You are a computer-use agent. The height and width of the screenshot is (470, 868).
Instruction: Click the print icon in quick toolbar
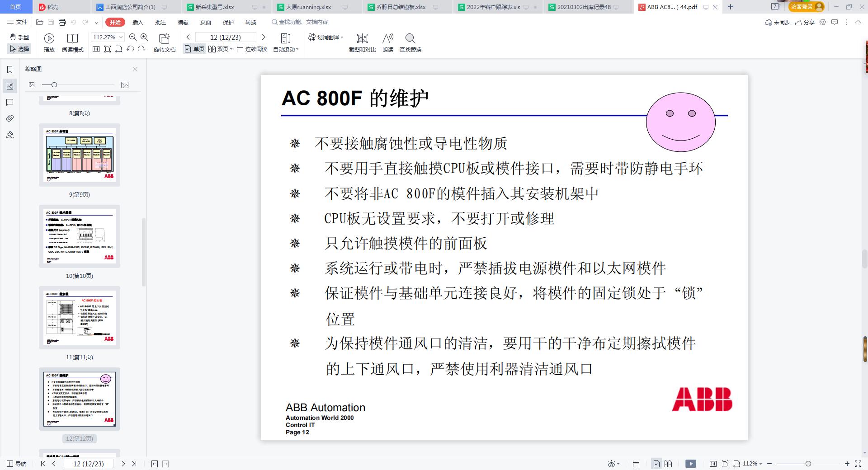62,22
